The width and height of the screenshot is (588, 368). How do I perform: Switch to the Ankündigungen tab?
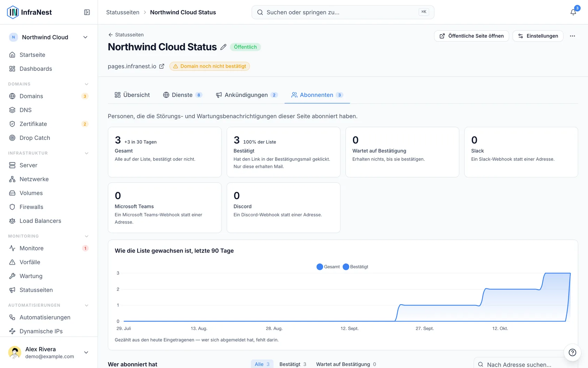pyautogui.click(x=247, y=95)
